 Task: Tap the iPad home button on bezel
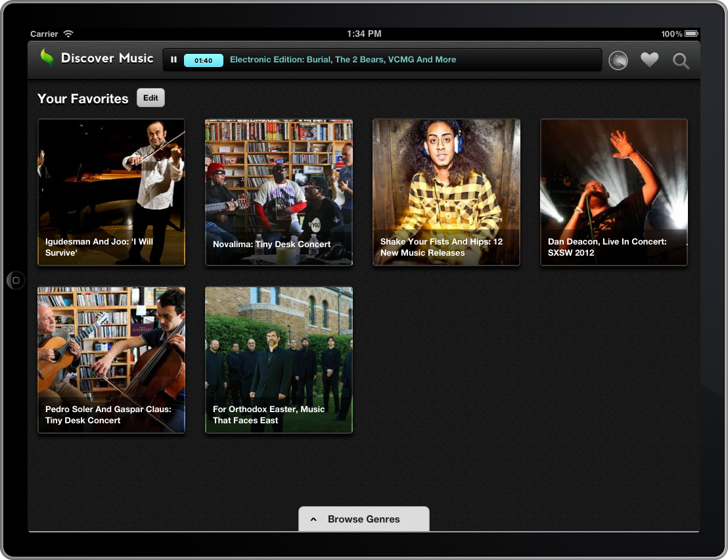(16, 281)
